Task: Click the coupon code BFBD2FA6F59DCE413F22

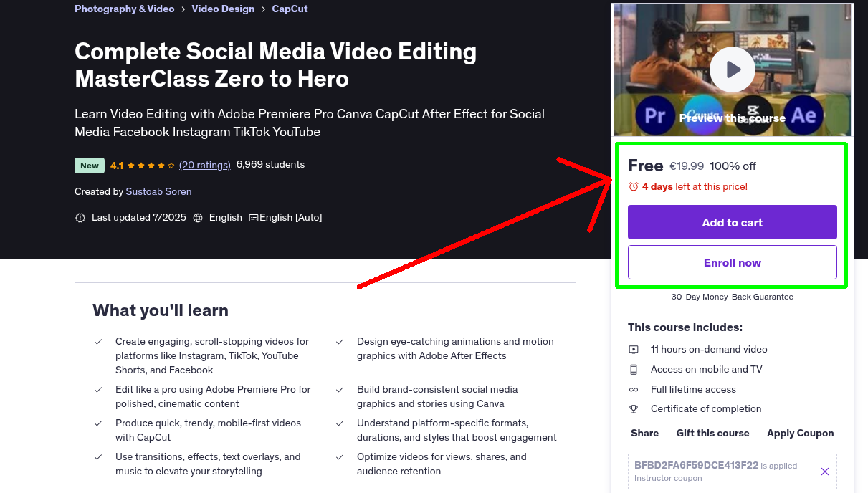Action: pyautogui.click(x=696, y=465)
